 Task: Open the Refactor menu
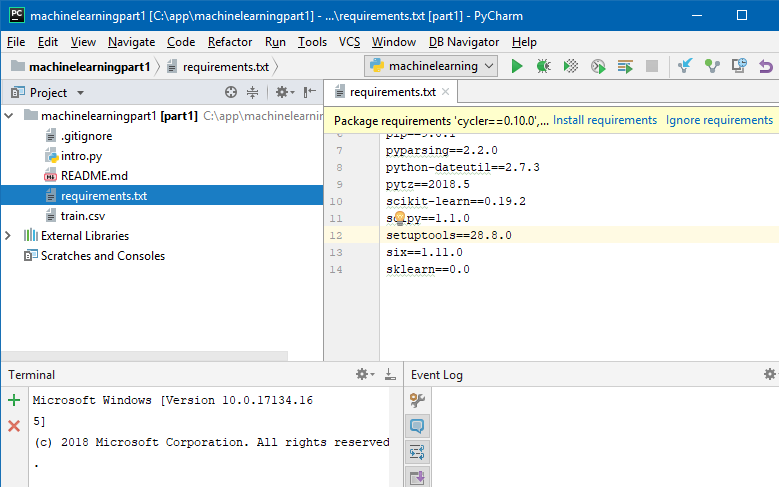coord(230,42)
